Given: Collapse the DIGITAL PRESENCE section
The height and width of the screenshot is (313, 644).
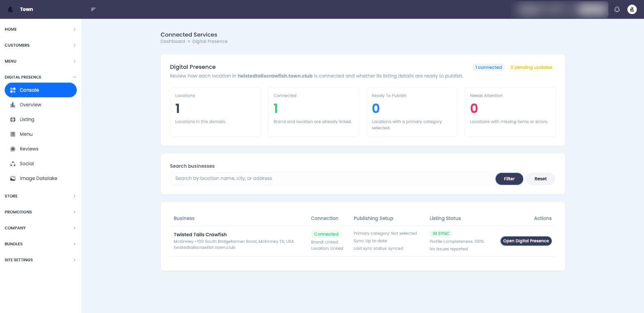Looking at the screenshot, I should tap(40, 77).
